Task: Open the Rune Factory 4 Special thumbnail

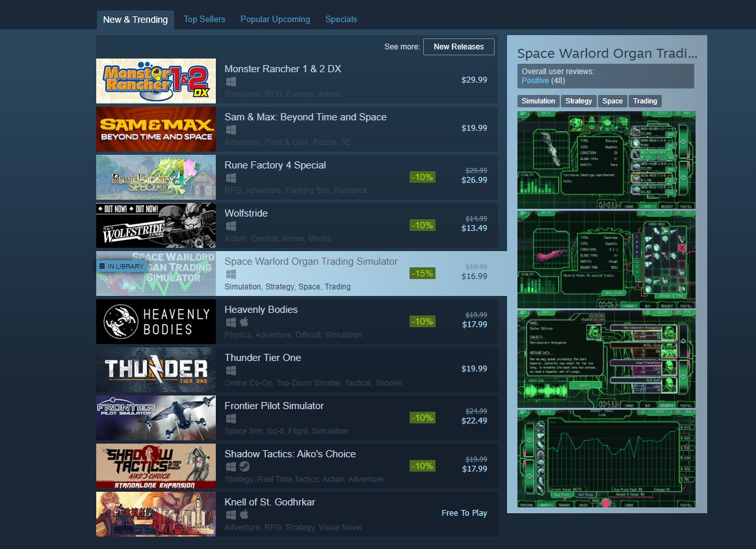Action: click(156, 178)
